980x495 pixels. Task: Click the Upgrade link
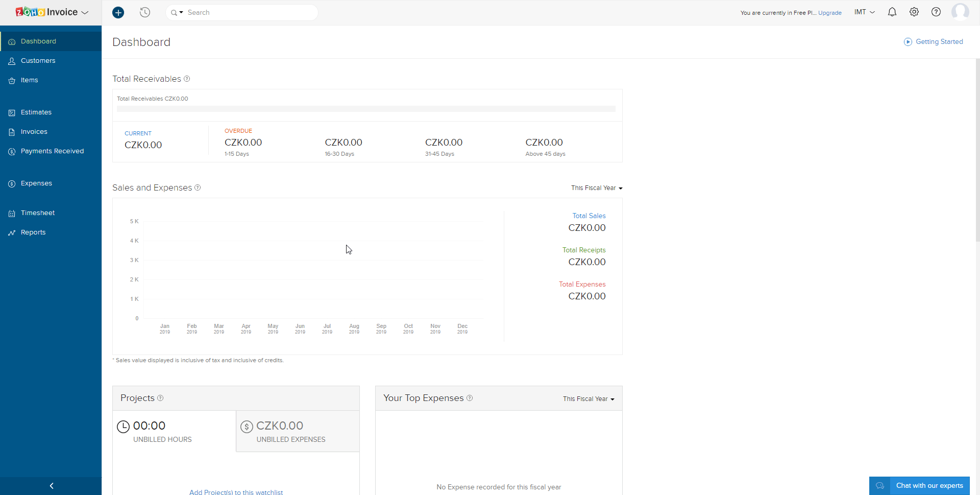(830, 13)
